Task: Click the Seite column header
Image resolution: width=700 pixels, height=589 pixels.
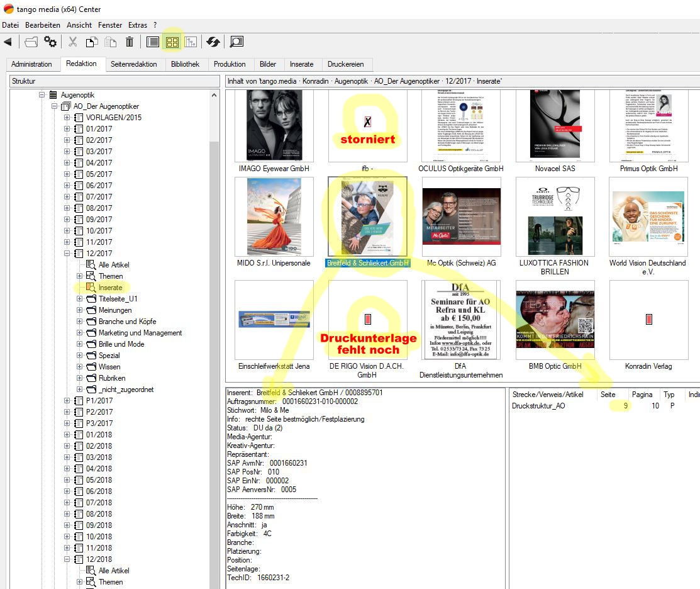Action: [608, 395]
